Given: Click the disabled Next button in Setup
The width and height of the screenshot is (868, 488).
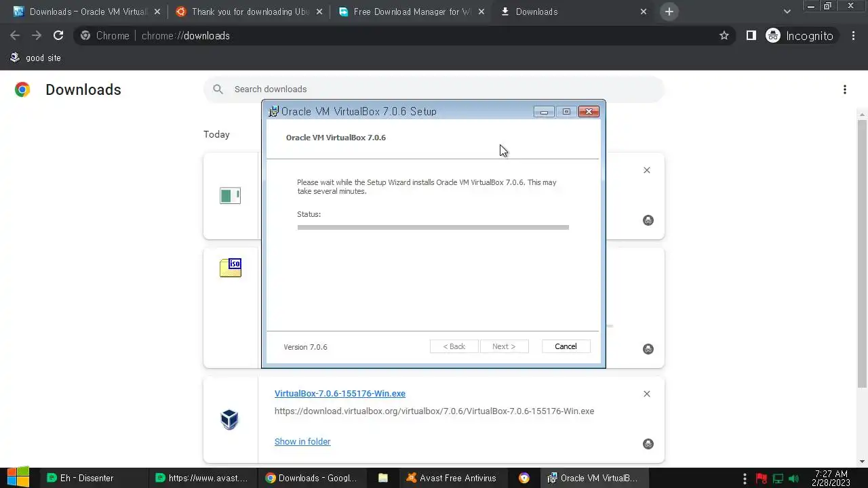Looking at the screenshot, I should pos(504,346).
